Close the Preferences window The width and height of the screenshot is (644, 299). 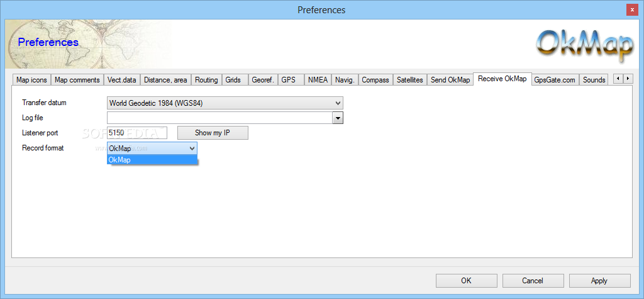click(x=632, y=9)
